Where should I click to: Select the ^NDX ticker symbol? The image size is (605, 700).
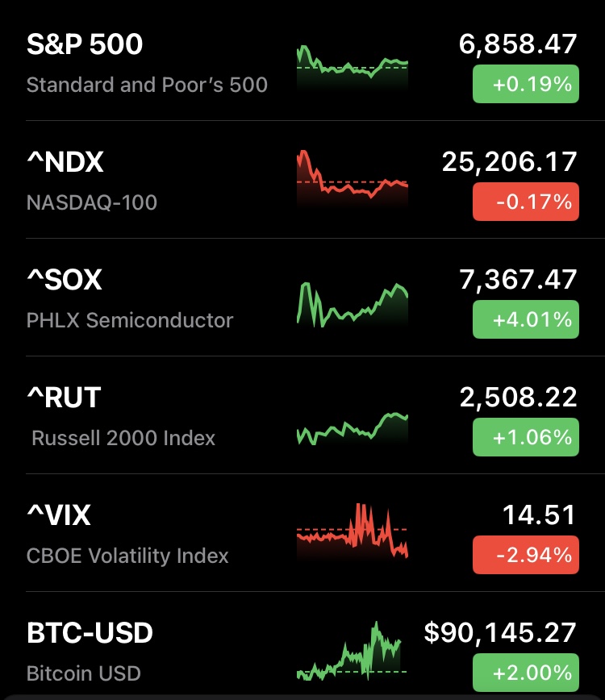click(65, 163)
